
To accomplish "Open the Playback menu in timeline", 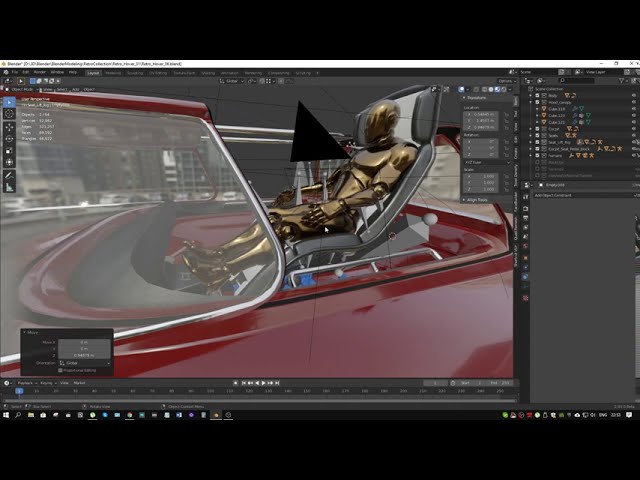I will tap(27, 383).
